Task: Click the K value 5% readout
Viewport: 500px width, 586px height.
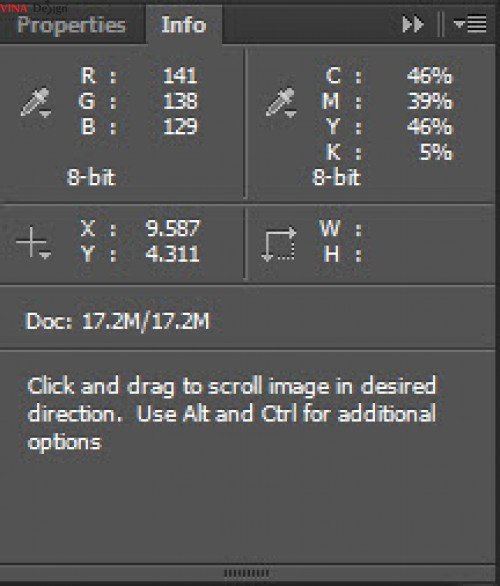Action: click(x=436, y=152)
